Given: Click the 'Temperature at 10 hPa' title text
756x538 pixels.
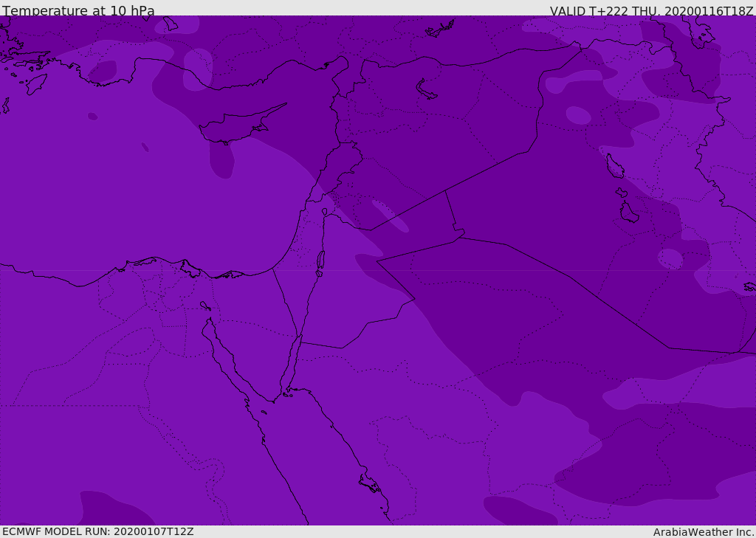Looking at the screenshot, I should pyautogui.click(x=78, y=10).
